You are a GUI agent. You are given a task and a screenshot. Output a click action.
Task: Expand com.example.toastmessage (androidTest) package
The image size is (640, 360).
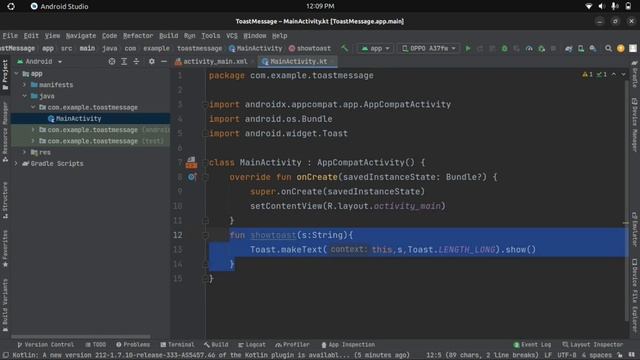tap(33, 130)
